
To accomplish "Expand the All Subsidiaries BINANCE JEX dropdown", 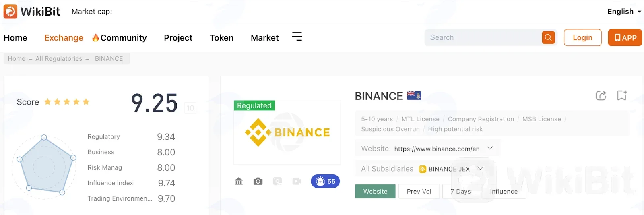I will [x=480, y=168].
